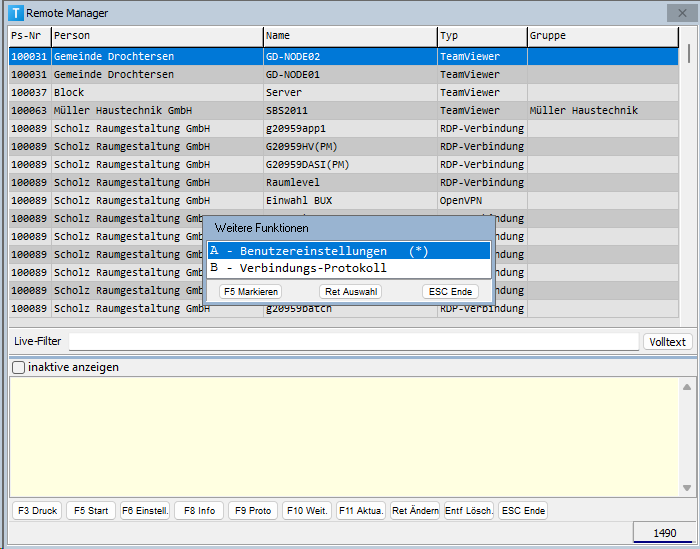
Task: Click the F10 Weit. button
Action: (307, 511)
